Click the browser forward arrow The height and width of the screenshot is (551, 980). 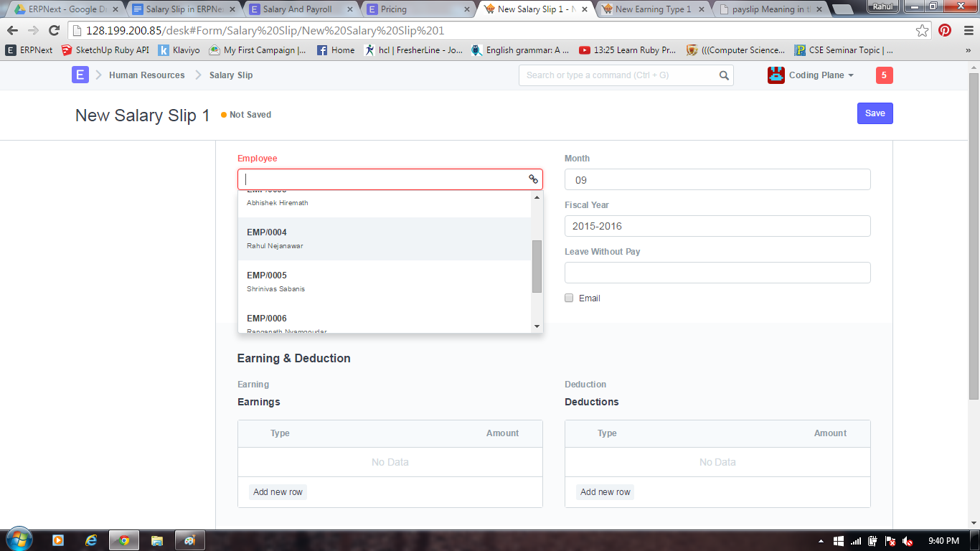tap(33, 30)
